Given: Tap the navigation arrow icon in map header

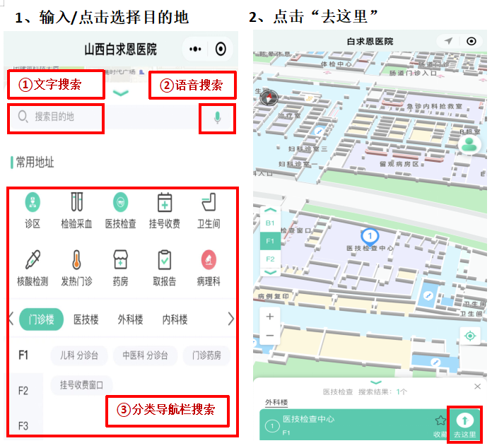Looking at the screenshot, I should [448, 41].
